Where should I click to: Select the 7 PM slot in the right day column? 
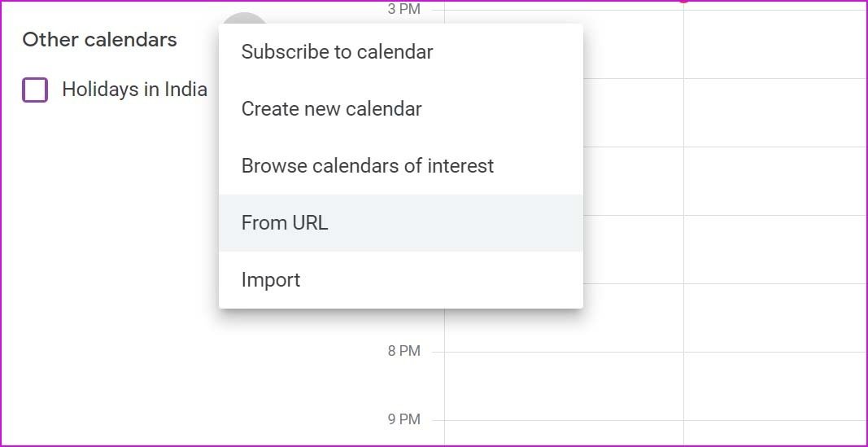(775, 318)
